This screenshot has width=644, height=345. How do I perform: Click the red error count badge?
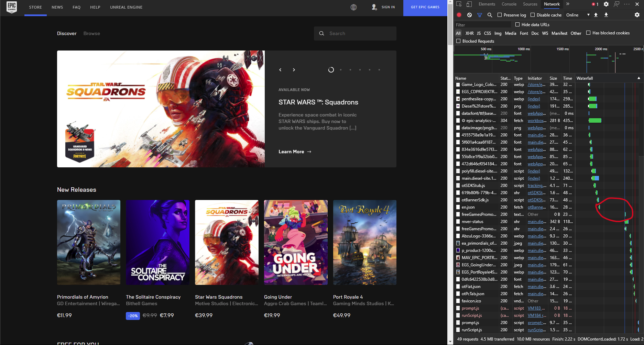pos(595,4)
